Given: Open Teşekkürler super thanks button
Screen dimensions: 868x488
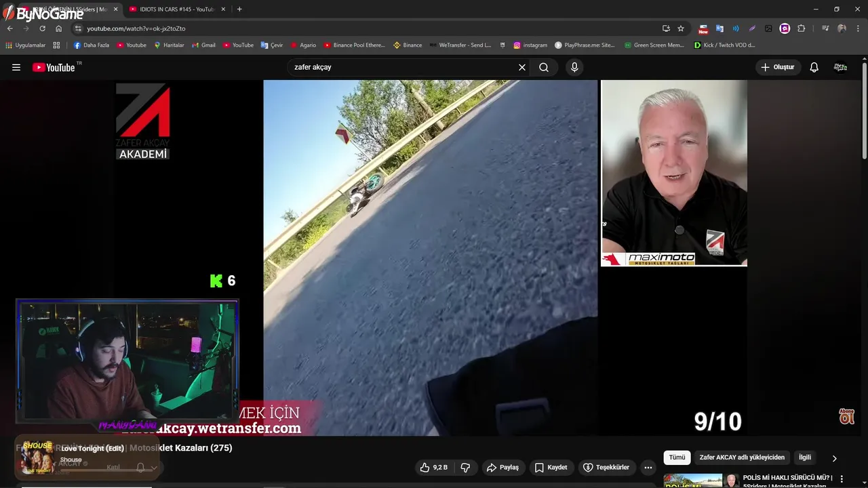Looking at the screenshot, I should [x=606, y=467].
